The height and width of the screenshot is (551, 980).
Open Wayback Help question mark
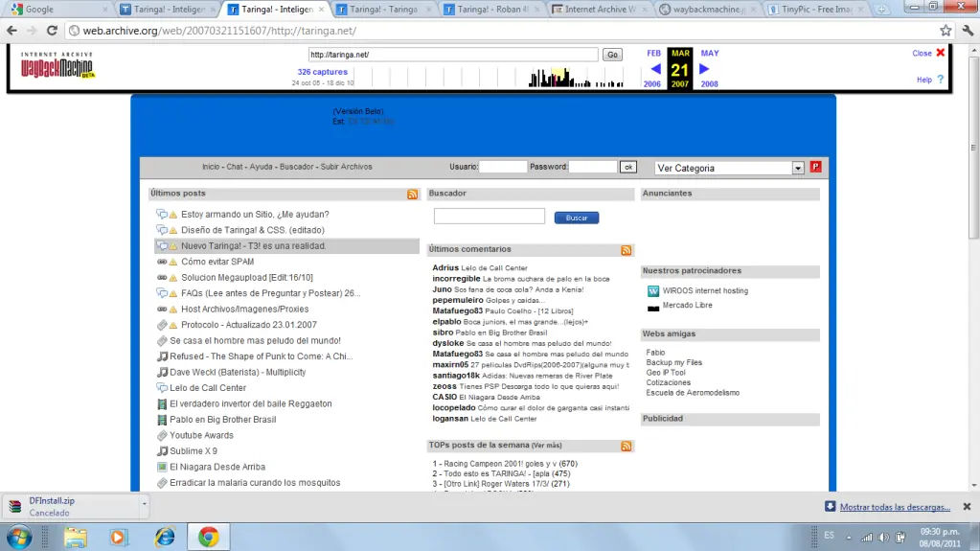tap(940, 80)
